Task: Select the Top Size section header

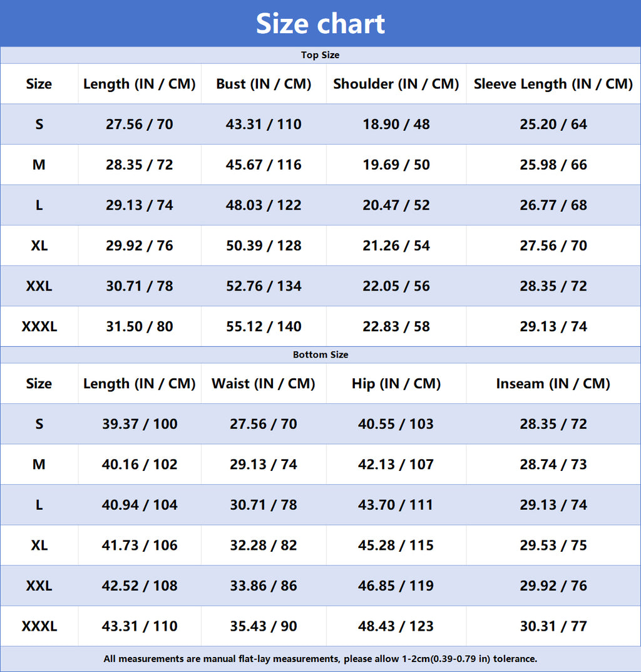Action: click(x=320, y=55)
